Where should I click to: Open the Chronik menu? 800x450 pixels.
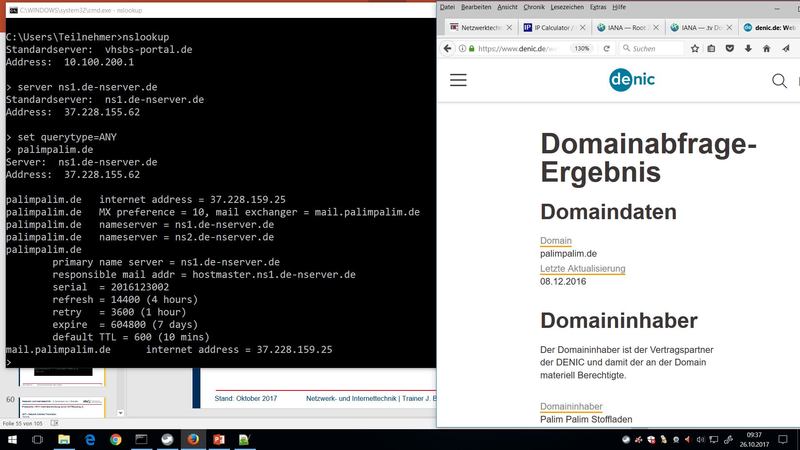[x=534, y=7]
